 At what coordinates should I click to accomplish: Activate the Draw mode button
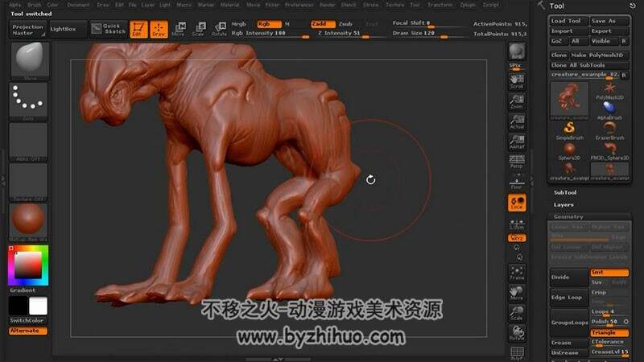pyautogui.click(x=159, y=29)
